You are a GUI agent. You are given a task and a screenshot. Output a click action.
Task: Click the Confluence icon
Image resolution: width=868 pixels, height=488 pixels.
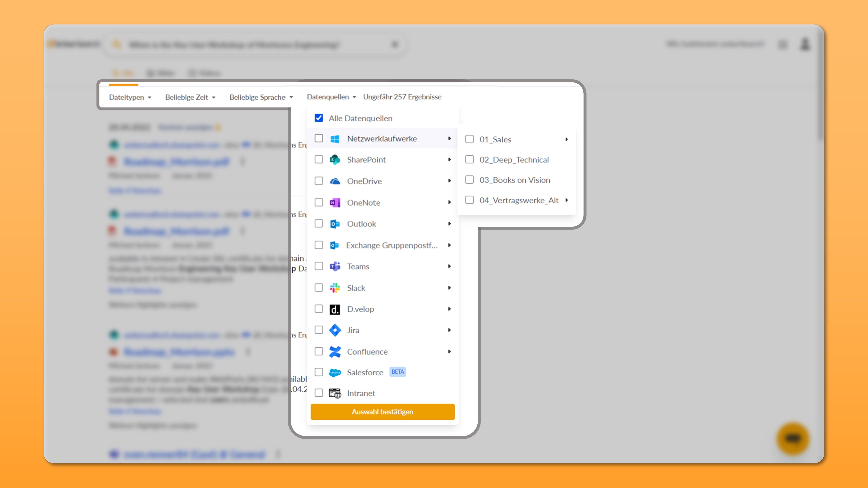tap(335, 352)
